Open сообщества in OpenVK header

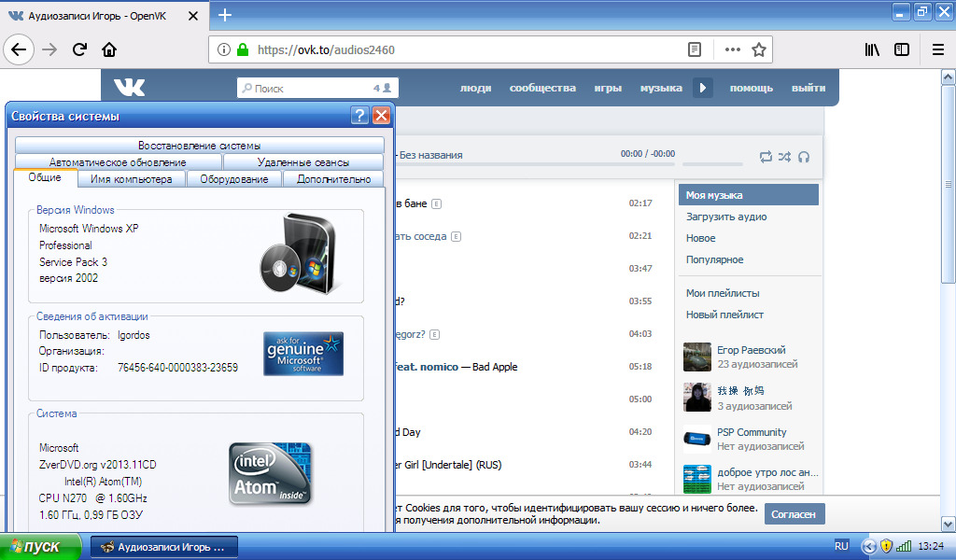(542, 88)
